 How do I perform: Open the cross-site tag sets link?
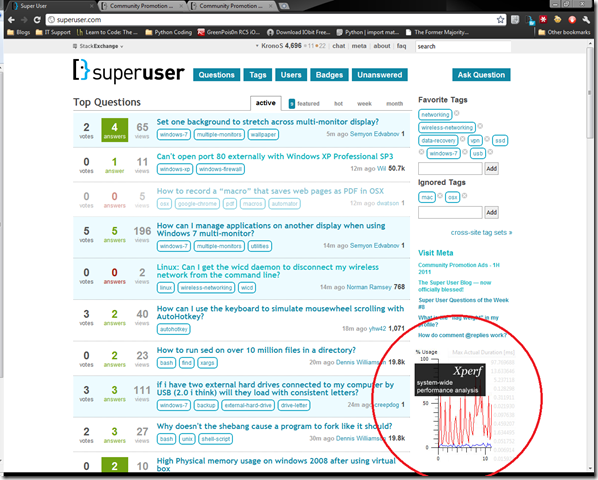(x=481, y=232)
